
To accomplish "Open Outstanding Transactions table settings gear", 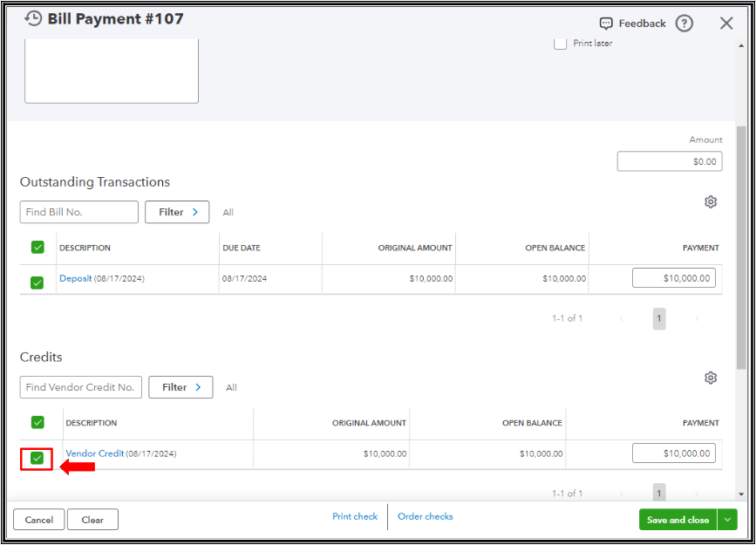I will click(x=711, y=201).
